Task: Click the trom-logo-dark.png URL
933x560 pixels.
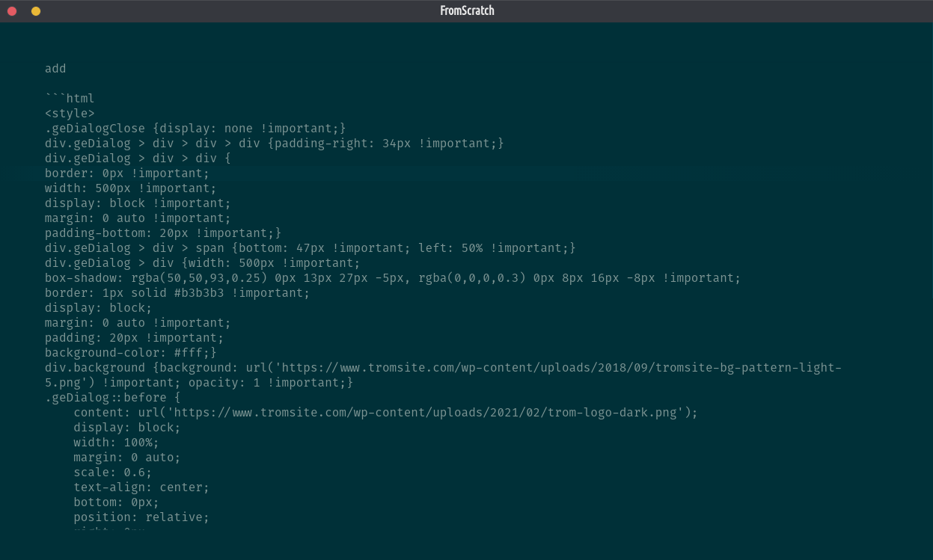Action: click(426, 413)
